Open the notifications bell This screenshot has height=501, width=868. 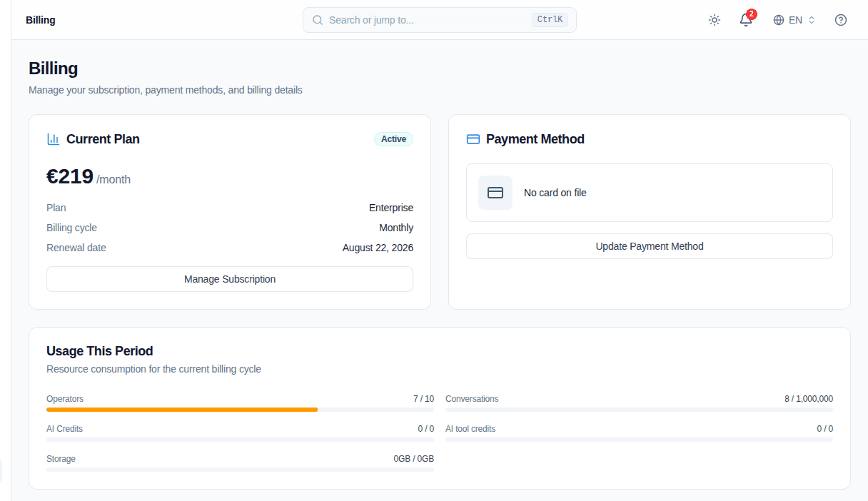(x=746, y=20)
